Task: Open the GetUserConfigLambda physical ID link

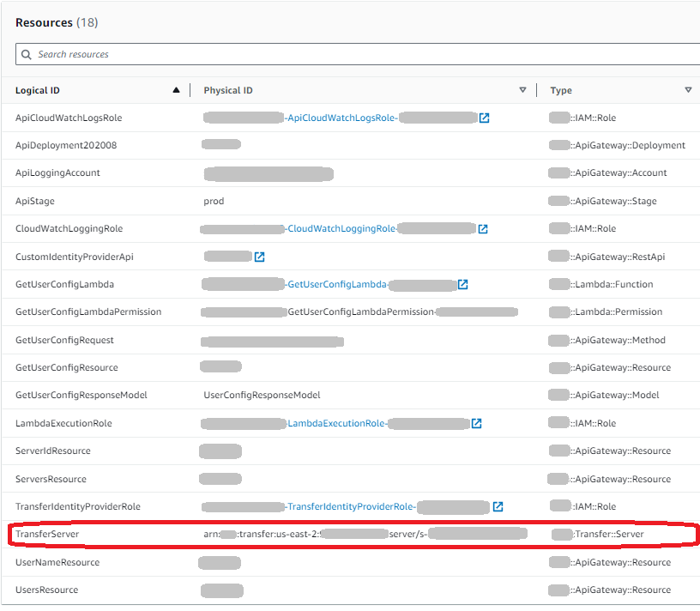Action: pyautogui.click(x=336, y=285)
